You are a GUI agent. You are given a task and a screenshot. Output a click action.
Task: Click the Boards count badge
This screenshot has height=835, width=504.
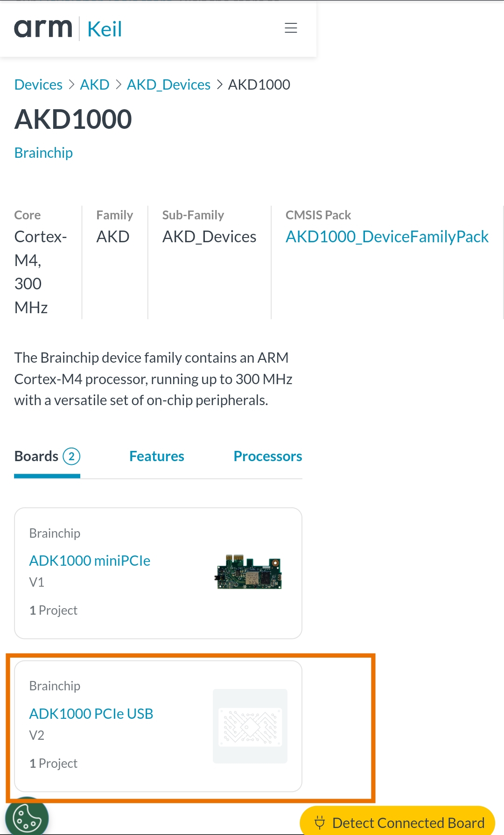coord(71,456)
